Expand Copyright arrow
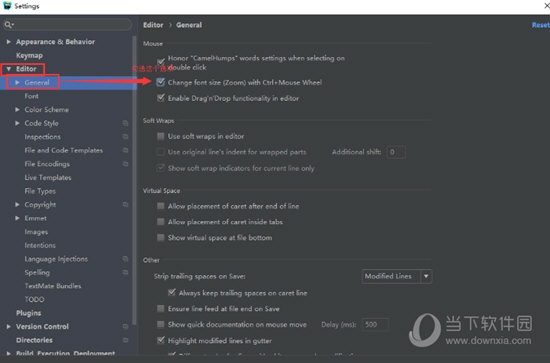This screenshot has width=550, height=363. pyautogui.click(x=17, y=204)
